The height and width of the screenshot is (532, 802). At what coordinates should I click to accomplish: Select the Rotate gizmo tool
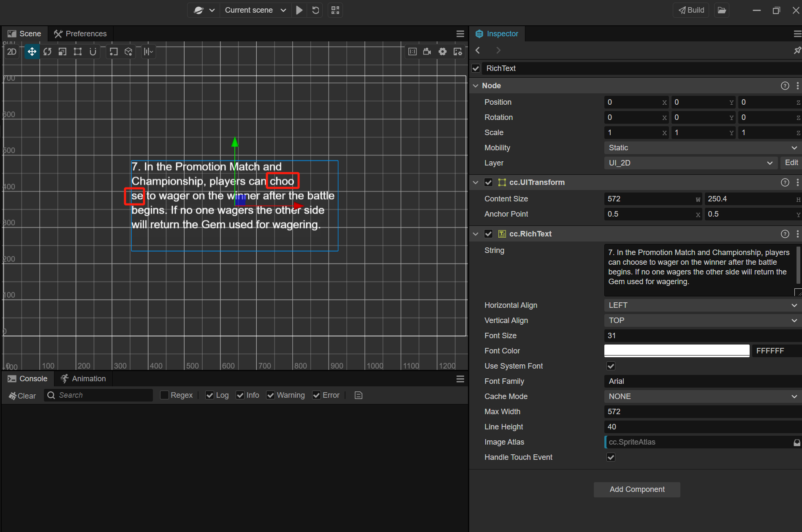coord(47,52)
